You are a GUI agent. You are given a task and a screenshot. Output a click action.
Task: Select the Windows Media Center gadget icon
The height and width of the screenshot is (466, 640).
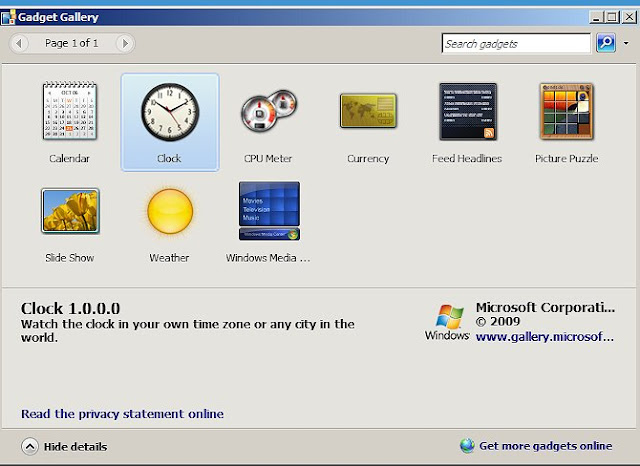click(269, 211)
